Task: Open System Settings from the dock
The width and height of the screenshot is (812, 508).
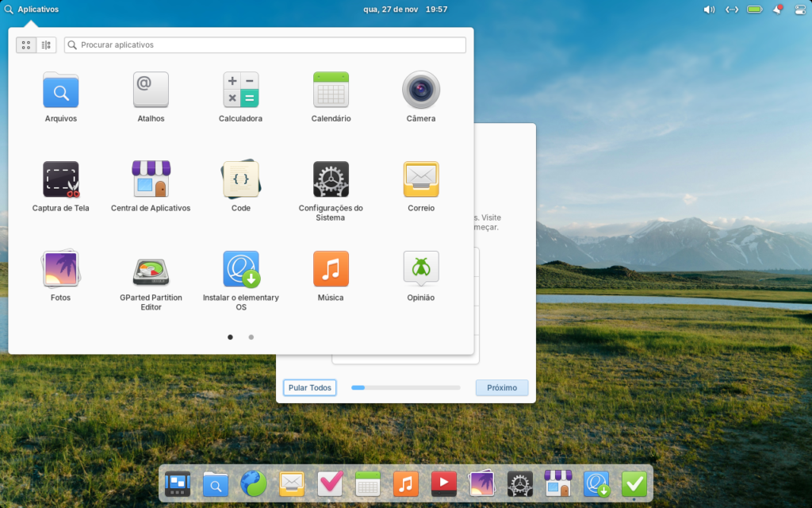Action: click(520, 483)
